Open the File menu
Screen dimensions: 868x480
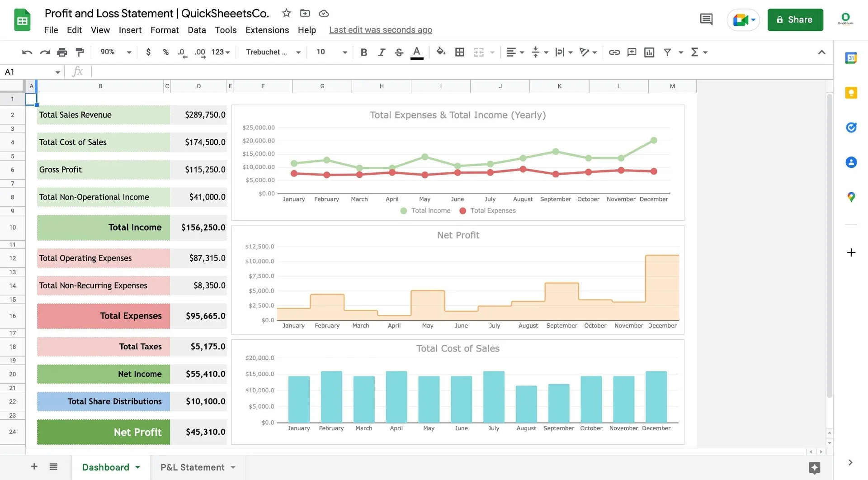tap(51, 30)
